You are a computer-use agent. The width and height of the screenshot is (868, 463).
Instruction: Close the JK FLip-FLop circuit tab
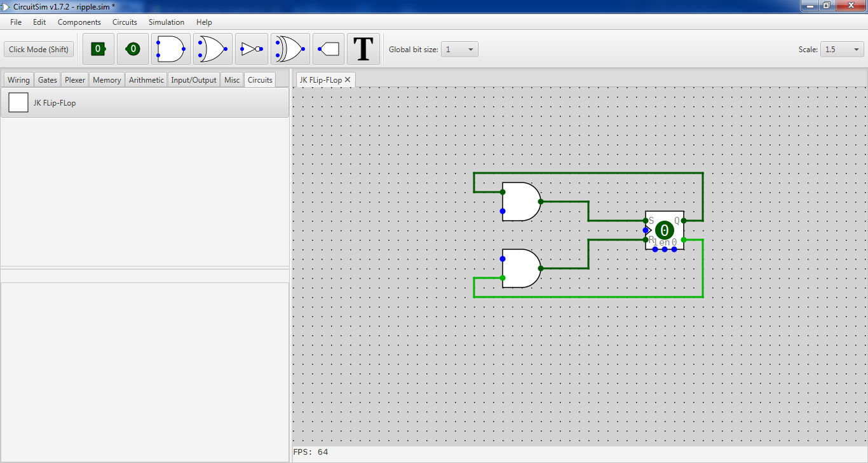348,80
